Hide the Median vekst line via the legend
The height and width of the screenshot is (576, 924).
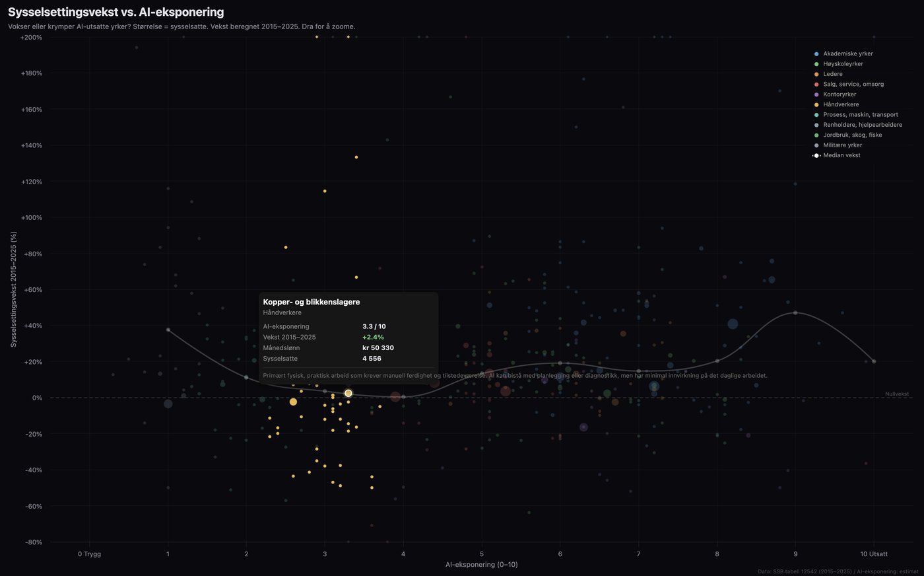[837, 155]
